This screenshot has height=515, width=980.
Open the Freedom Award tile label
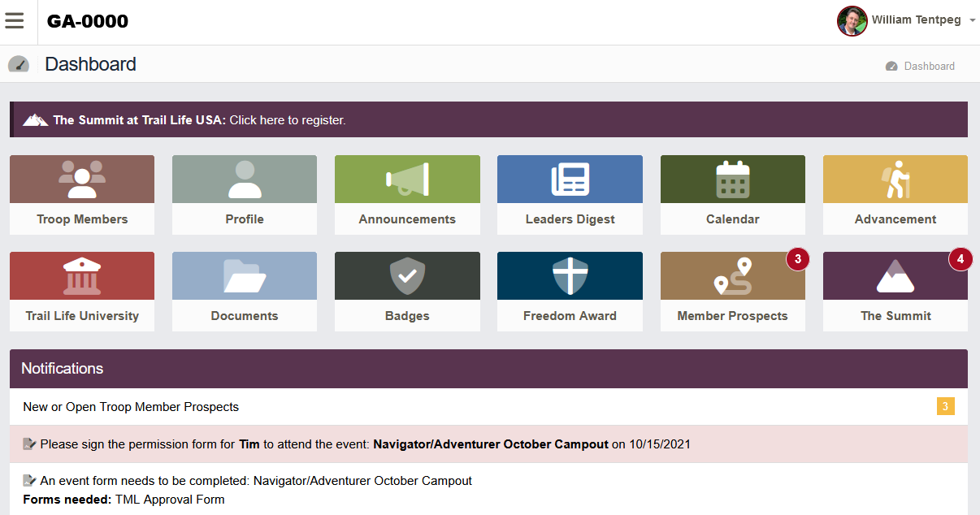tap(570, 316)
